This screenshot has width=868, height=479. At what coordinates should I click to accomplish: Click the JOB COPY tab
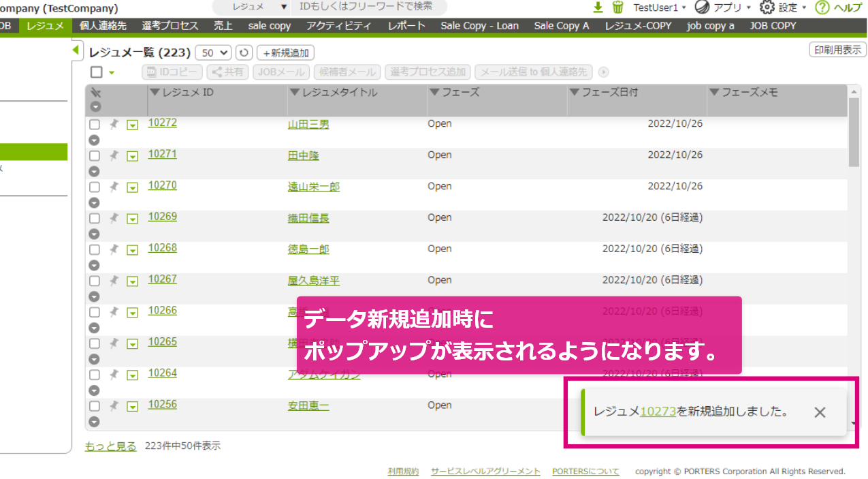click(773, 26)
